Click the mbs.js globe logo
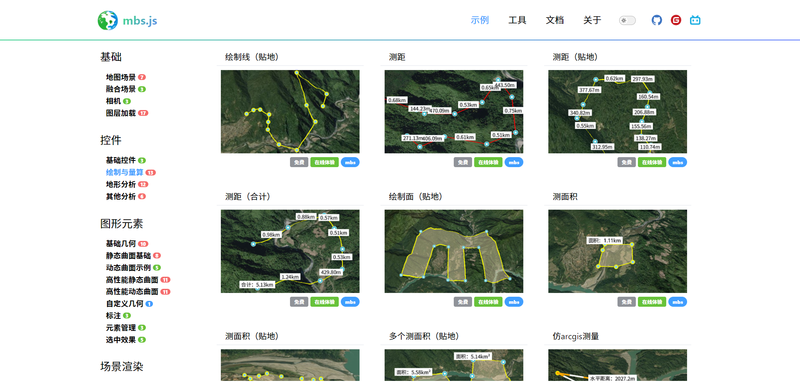The height and width of the screenshot is (383, 800). point(107,20)
